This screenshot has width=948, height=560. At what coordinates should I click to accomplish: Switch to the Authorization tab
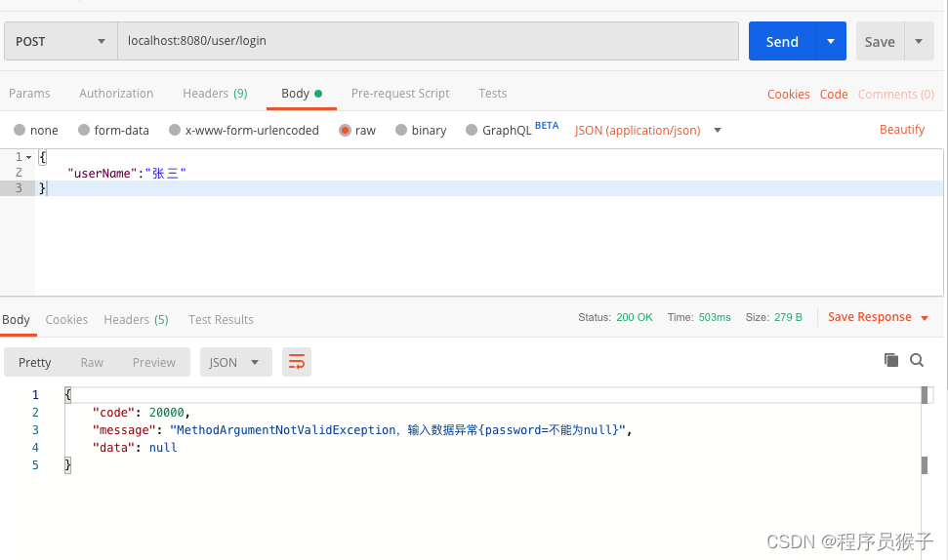tap(116, 94)
